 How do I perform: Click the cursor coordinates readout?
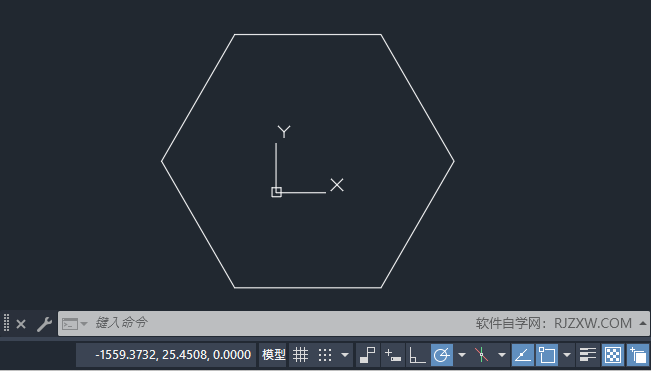173,355
